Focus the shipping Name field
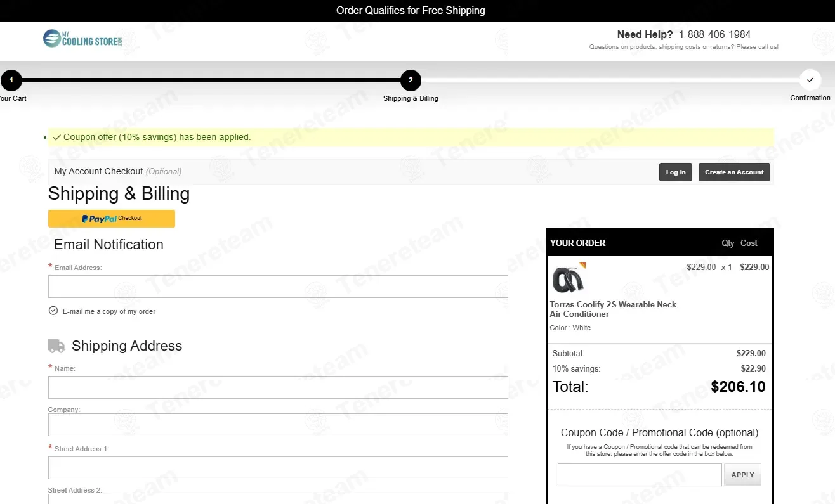 278,387
